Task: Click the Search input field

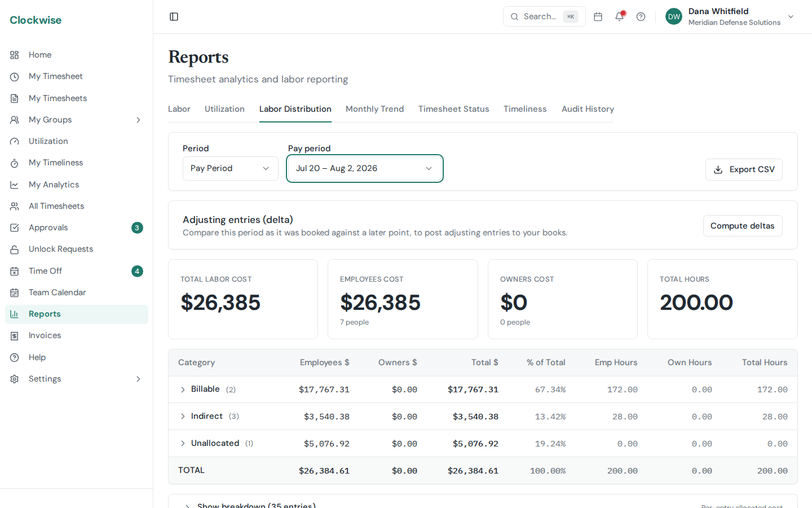Action: [544, 17]
